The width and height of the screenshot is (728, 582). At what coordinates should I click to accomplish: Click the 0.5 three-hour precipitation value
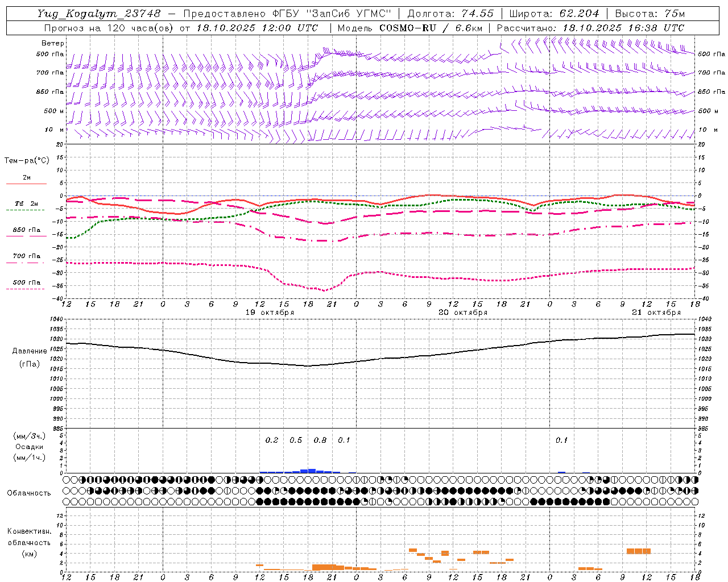click(296, 440)
